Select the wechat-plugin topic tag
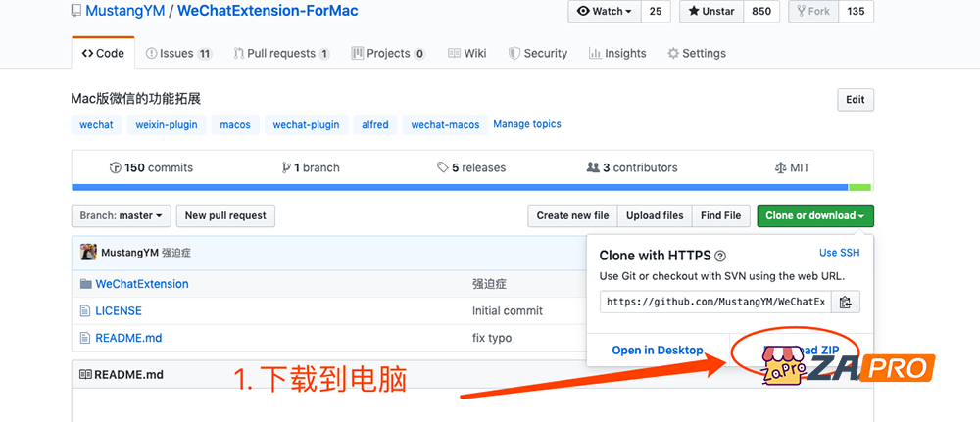980x422 pixels. (306, 125)
